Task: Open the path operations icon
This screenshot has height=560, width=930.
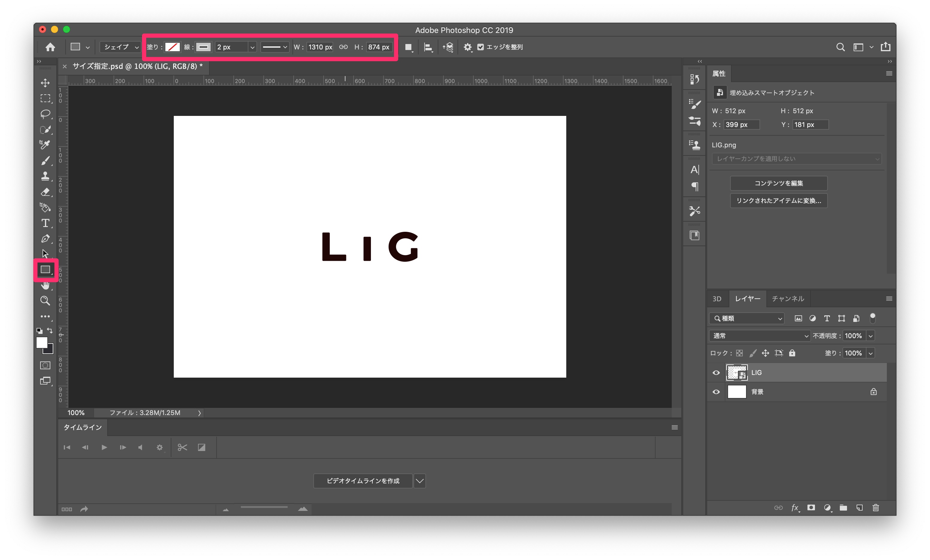Action: click(408, 47)
